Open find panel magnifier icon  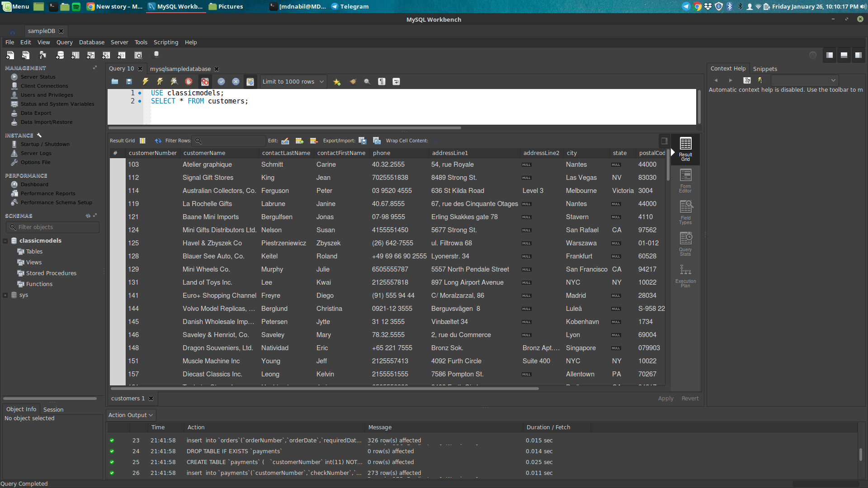coord(368,82)
